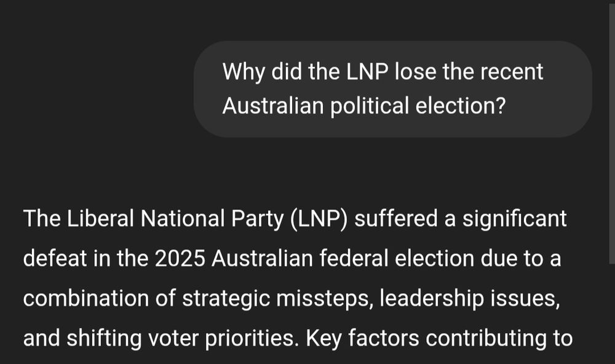
Task: Click the year "2025" in the response
Action: (180, 258)
